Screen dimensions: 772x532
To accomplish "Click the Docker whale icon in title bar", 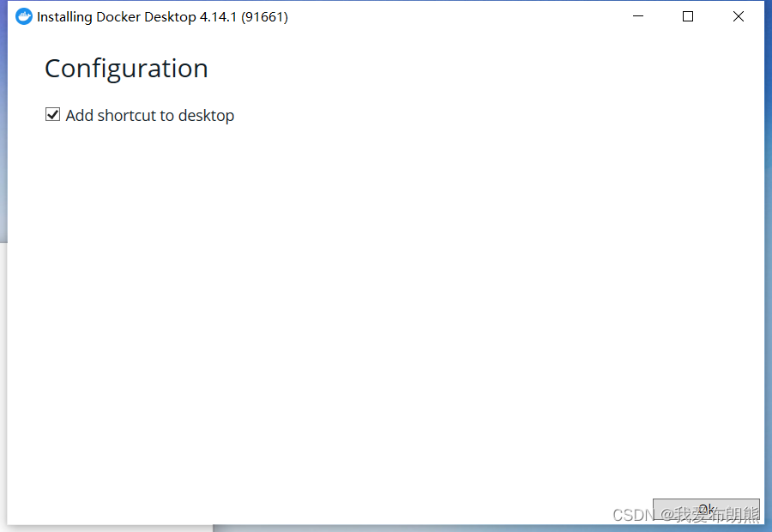I will click(24, 17).
